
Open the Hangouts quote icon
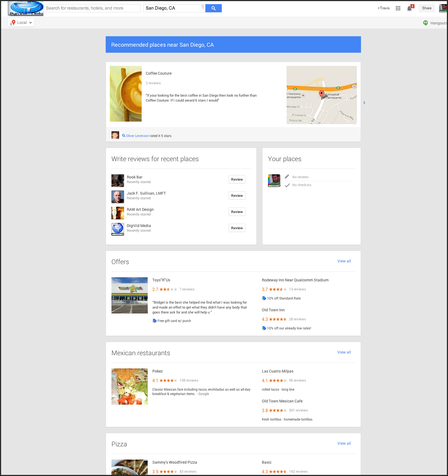point(425,23)
